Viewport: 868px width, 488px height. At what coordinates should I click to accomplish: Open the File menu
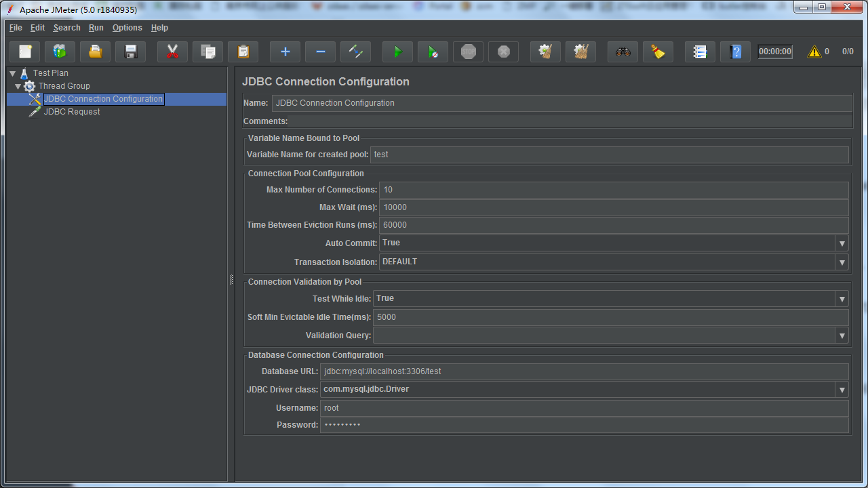tap(16, 28)
